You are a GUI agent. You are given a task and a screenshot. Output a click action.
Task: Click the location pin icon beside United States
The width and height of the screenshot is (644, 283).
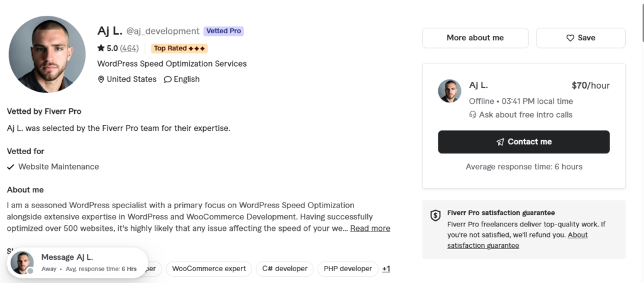point(101,79)
